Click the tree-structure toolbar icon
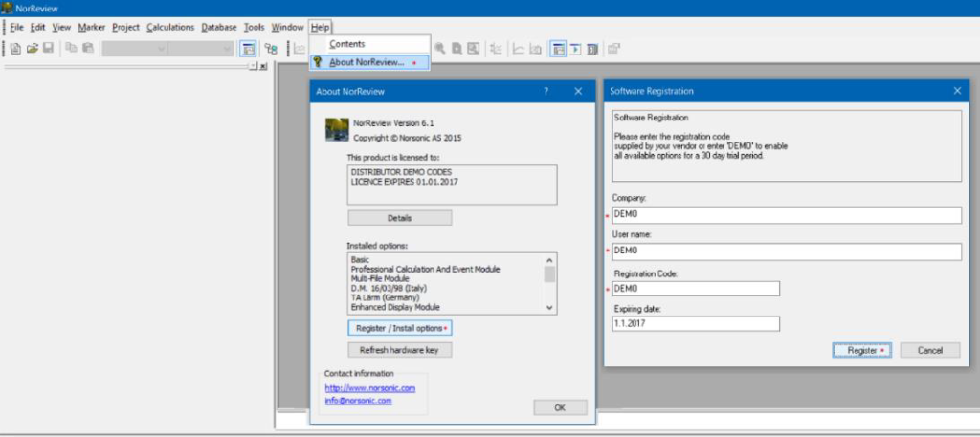 271,49
